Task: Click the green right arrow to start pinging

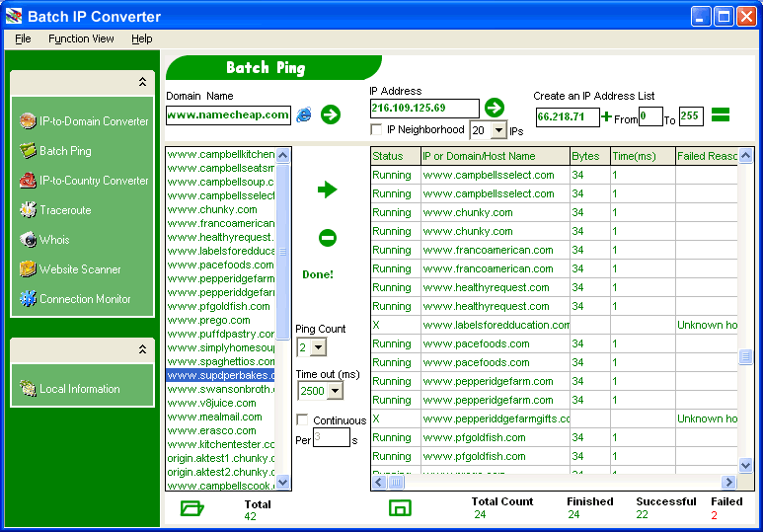Action: pos(327,190)
